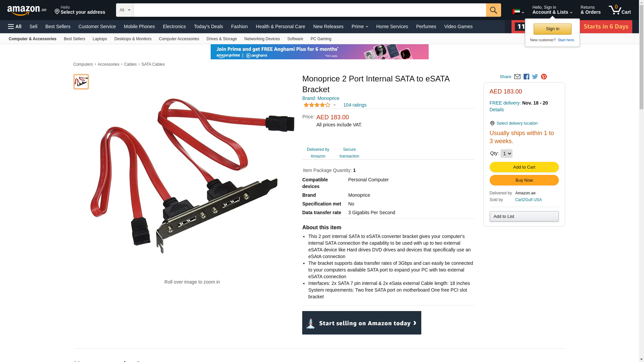Add the item to cart
This screenshot has height=362, width=644.
click(x=524, y=167)
